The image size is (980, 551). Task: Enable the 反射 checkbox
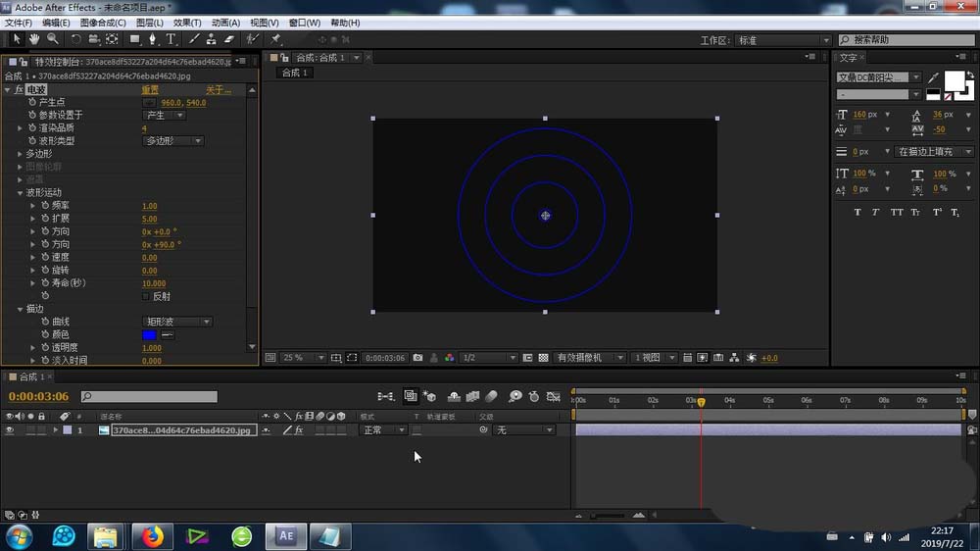146,296
